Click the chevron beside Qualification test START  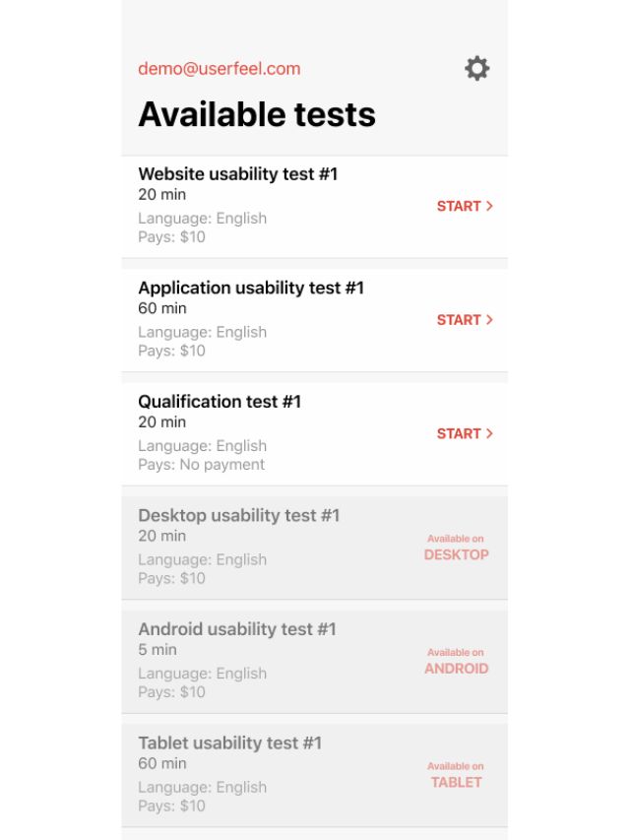point(490,434)
